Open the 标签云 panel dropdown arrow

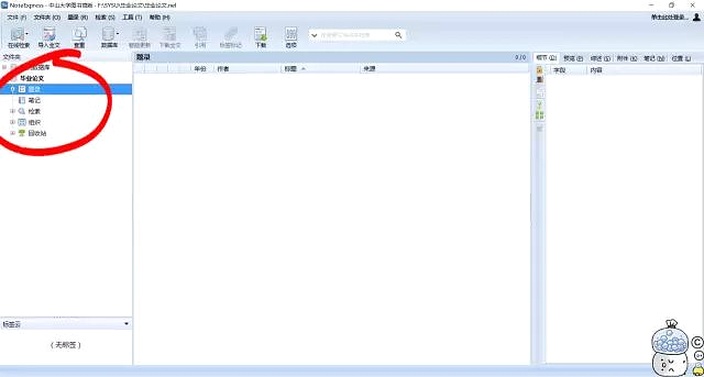click(126, 324)
